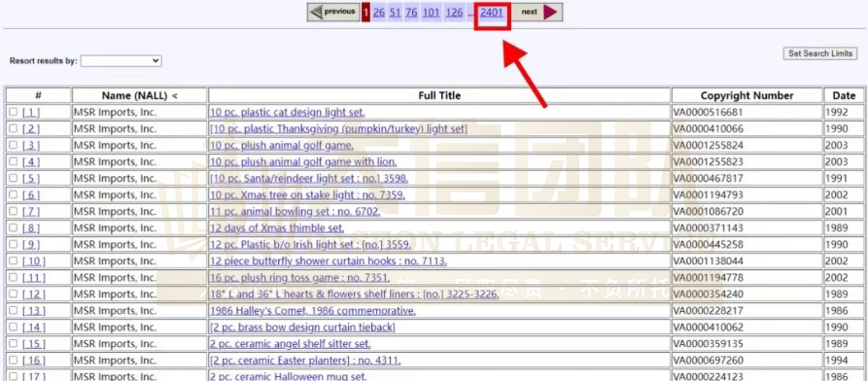868x381 pixels.
Task: Open Plastic b/o Irish light set title
Action: point(310,245)
